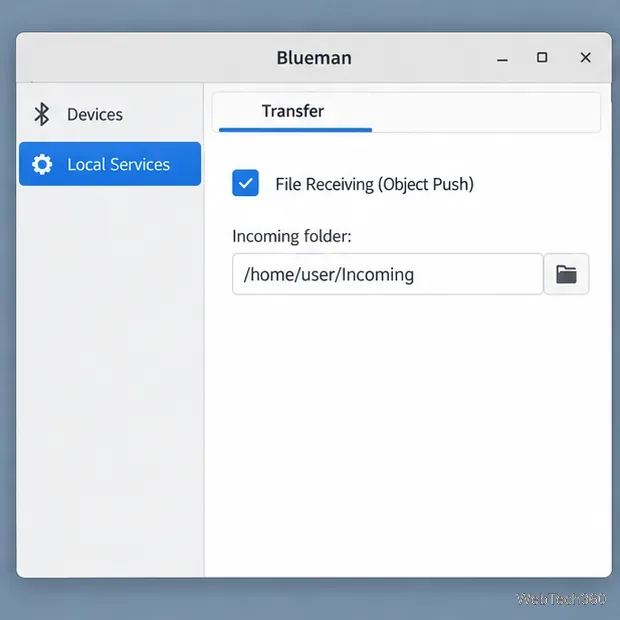Close the Blueman window
This screenshot has width=620, height=620.
coord(585,58)
